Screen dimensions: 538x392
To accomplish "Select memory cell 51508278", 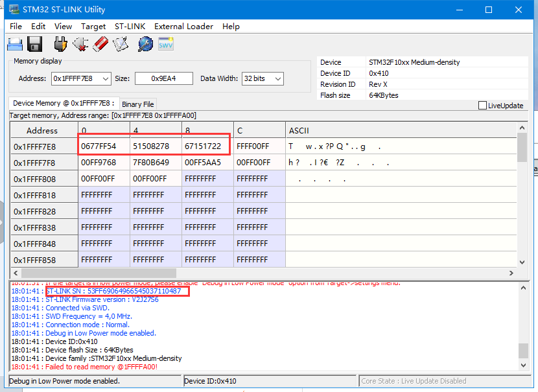I will click(156, 146).
